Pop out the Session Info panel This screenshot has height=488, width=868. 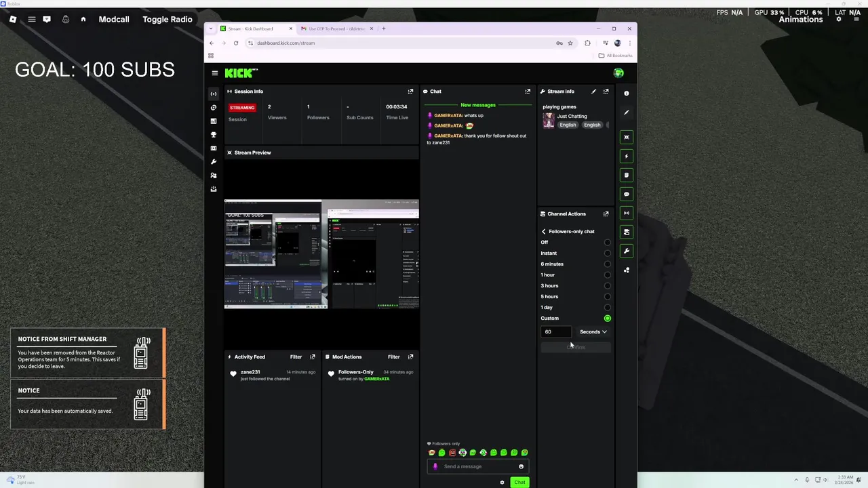click(x=410, y=91)
